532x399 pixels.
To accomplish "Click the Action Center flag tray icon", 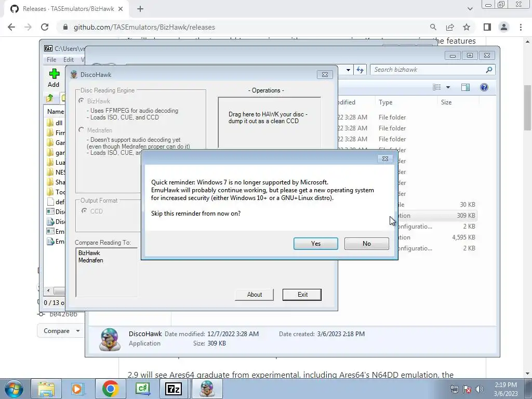I will 467,389.
